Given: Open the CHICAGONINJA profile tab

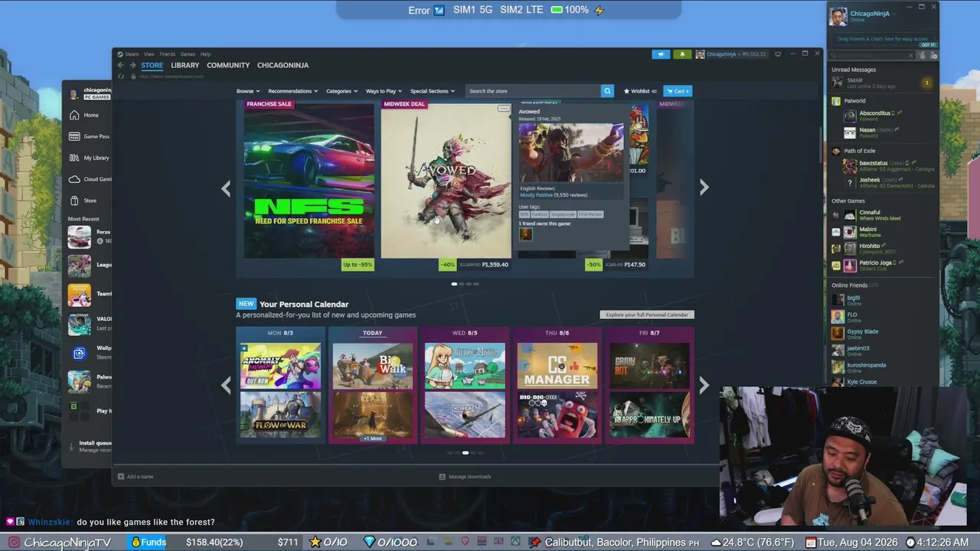Looking at the screenshot, I should (x=283, y=66).
